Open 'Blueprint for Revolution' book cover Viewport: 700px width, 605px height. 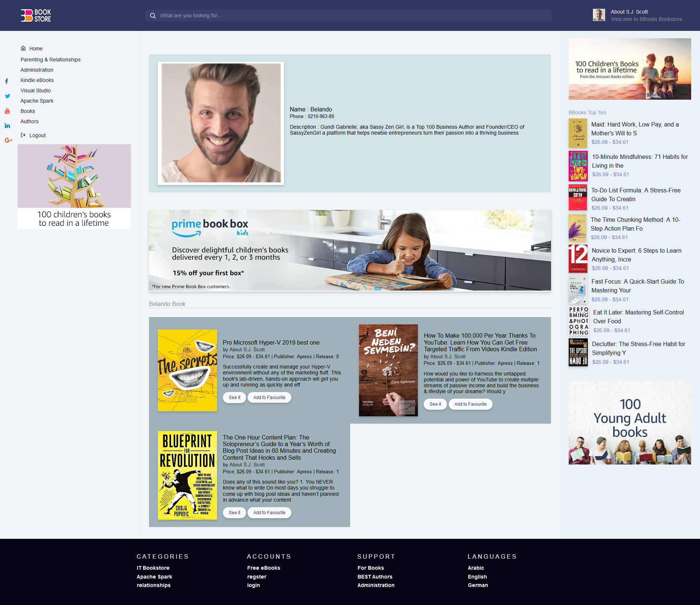pyautogui.click(x=187, y=475)
